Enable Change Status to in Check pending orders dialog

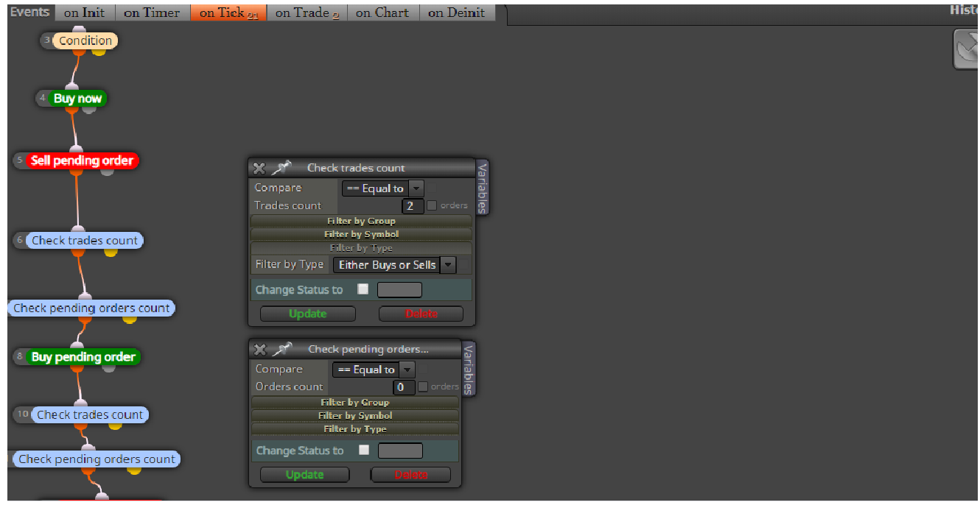pos(363,450)
